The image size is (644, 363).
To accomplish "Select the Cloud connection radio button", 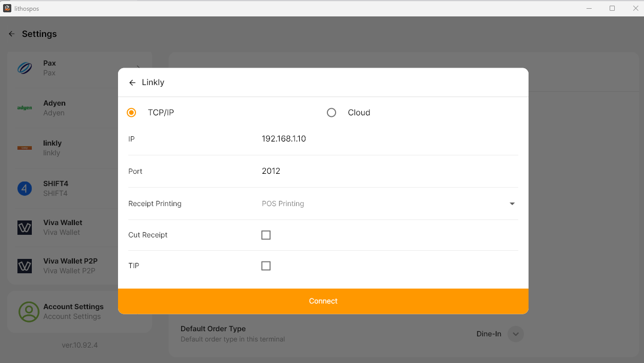I will [x=331, y=112].
